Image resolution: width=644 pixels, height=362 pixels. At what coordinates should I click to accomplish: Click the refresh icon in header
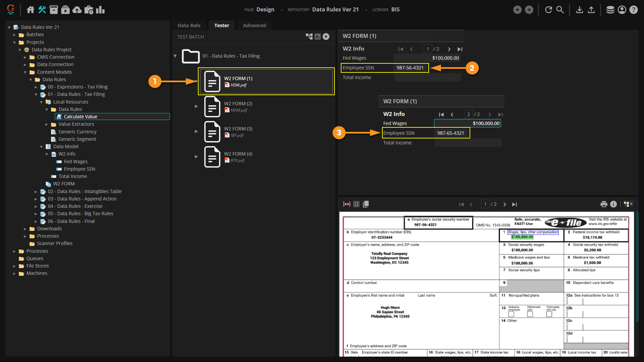[x=548, y=10]
